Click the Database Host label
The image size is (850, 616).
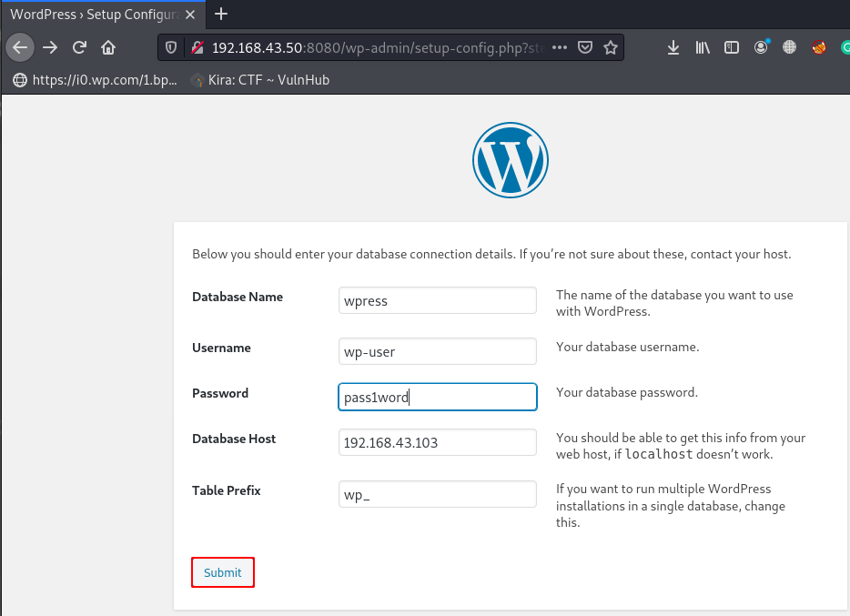pyautogui.click(x=234, y=439)
